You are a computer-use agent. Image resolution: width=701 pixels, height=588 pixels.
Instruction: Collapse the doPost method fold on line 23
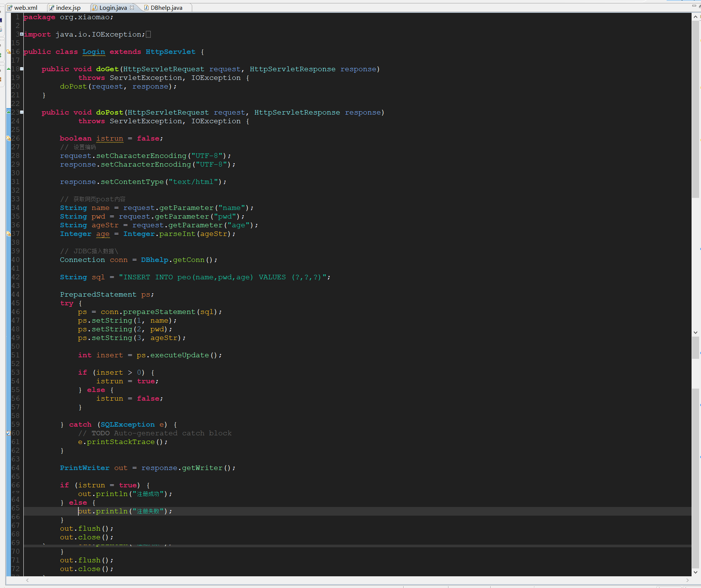coord(21,112)
